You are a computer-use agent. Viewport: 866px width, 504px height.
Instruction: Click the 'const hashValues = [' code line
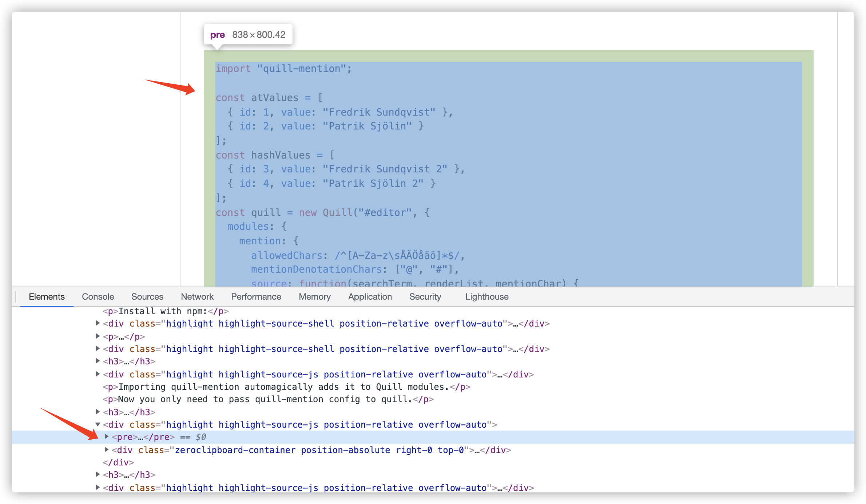pyautogui.click(x=275, y=155)
